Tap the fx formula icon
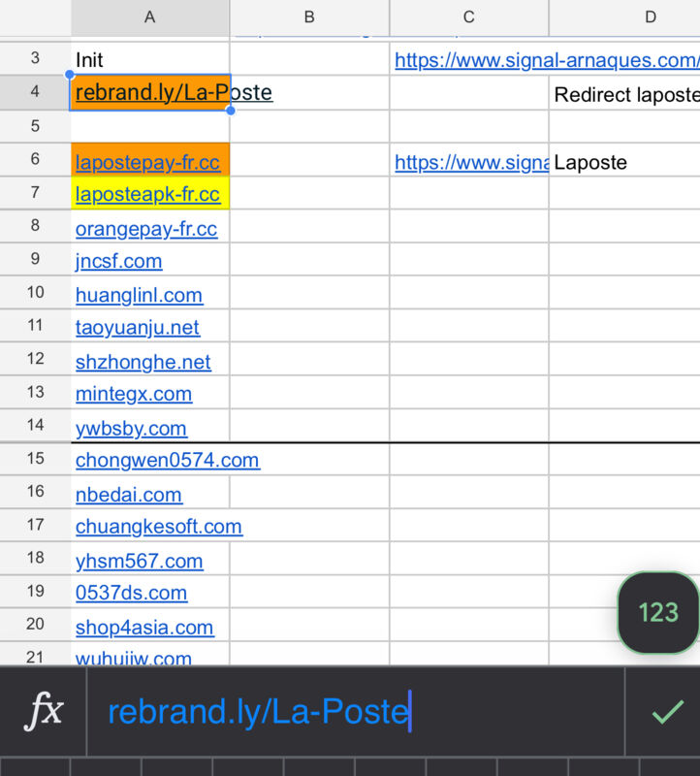This screenshot has height=776, width=700. pos(44,711)
